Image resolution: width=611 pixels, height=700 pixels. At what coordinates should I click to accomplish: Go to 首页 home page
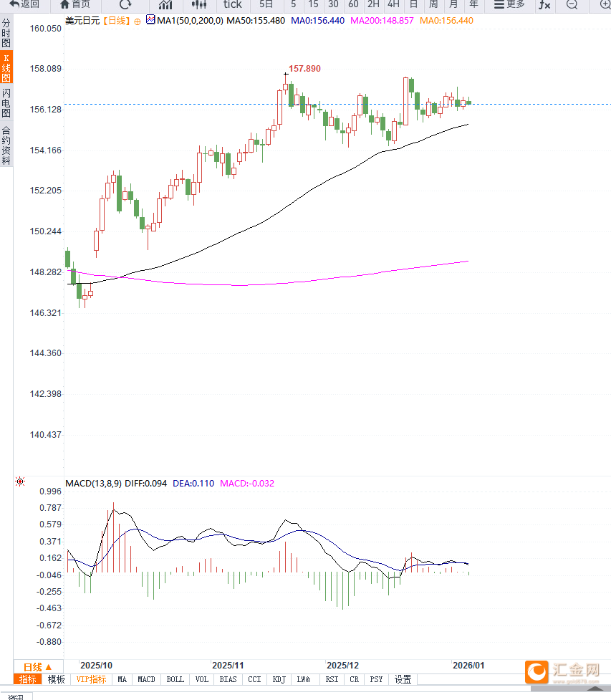point(75,4)
